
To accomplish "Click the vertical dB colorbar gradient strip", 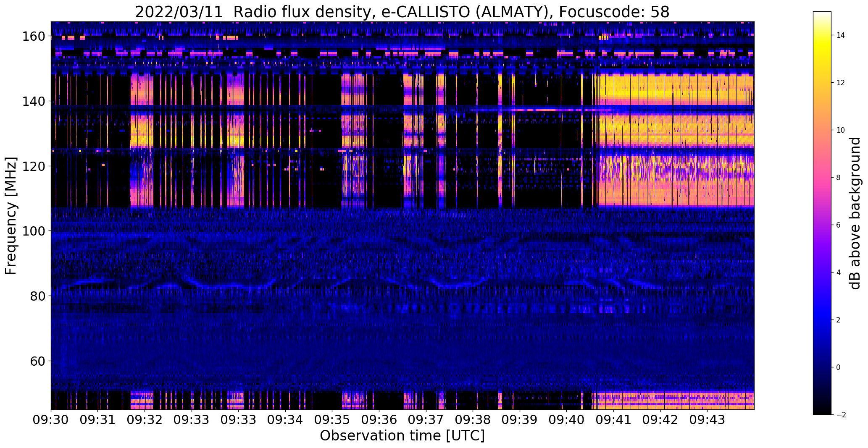I will click(822, 213).
